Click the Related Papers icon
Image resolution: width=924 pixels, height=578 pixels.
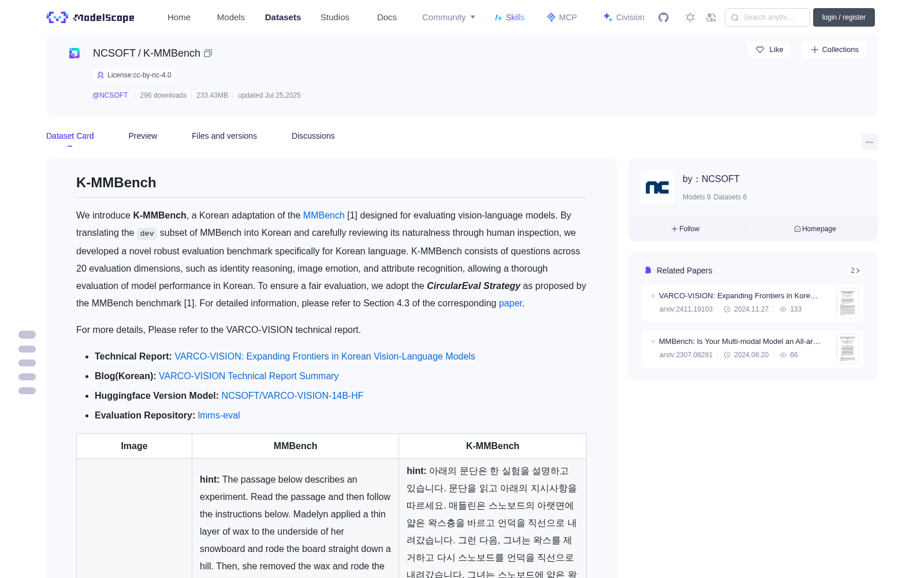point(648,271)
